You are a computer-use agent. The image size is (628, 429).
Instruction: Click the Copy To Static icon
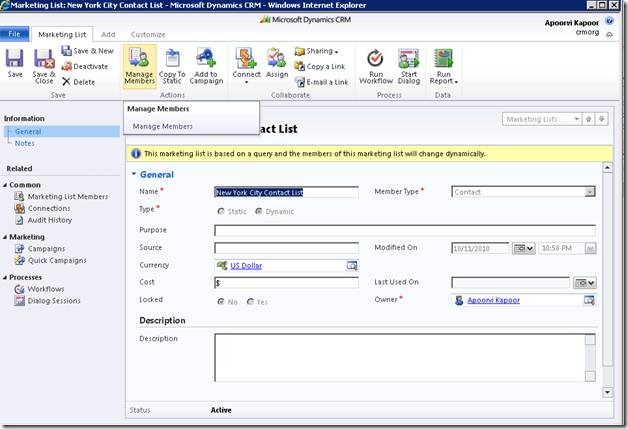pos(172,60)
